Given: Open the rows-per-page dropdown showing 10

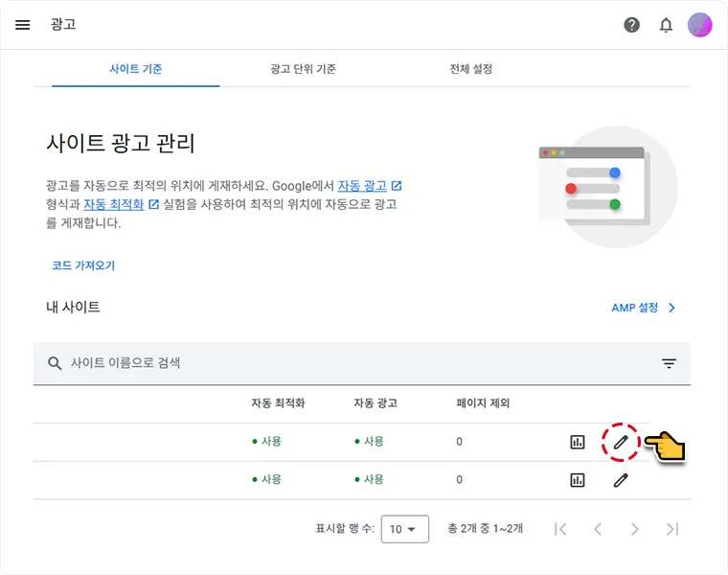Looking at the screenshot, I should click(404, 529).
